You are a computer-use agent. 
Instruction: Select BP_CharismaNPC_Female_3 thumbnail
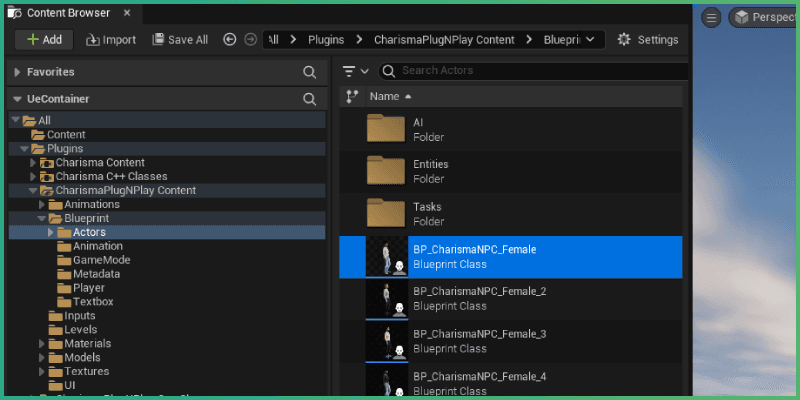tap(387, 341)
